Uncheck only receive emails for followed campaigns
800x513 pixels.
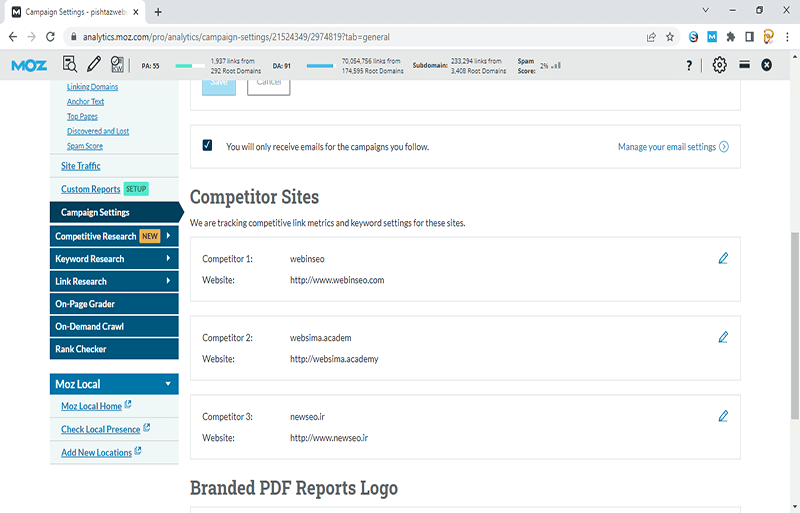point(207,145)
